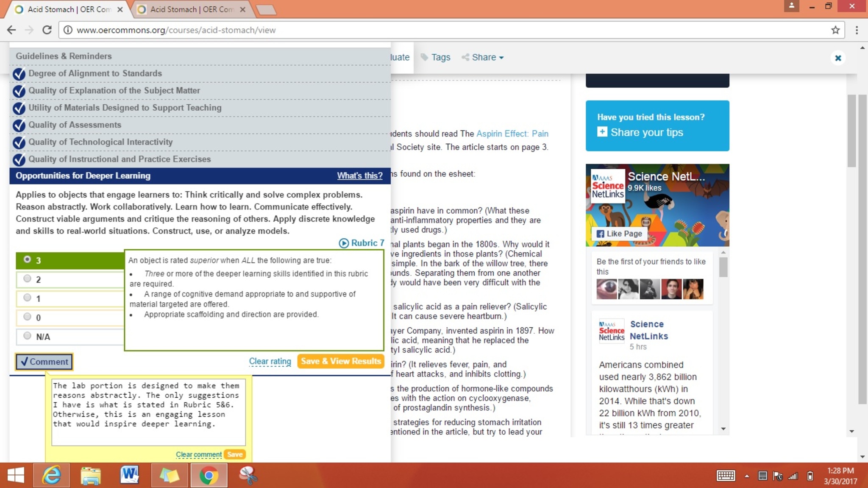Select rating 2 radio button

tap(28, 279)
